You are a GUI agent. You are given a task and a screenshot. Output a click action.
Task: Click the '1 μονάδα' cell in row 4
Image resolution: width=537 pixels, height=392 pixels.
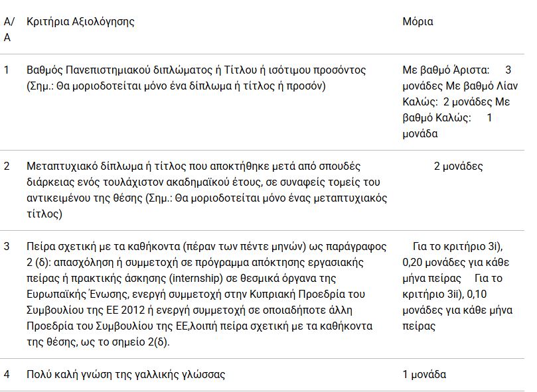424,374
